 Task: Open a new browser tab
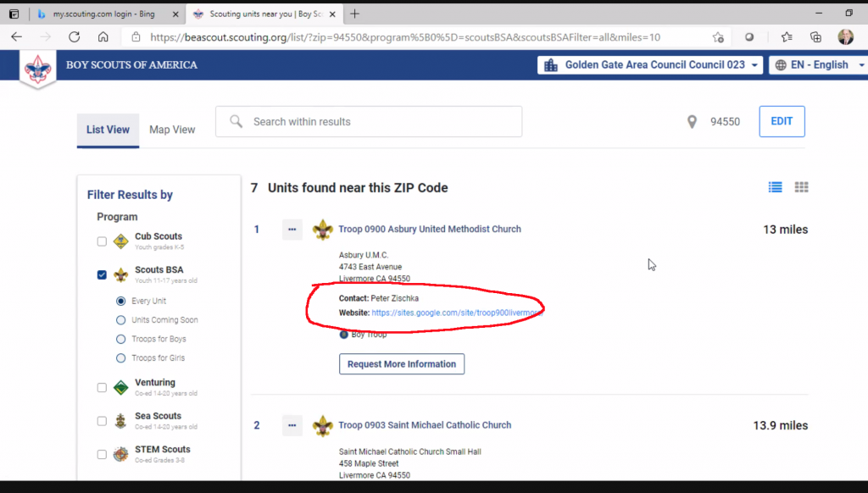354,14
